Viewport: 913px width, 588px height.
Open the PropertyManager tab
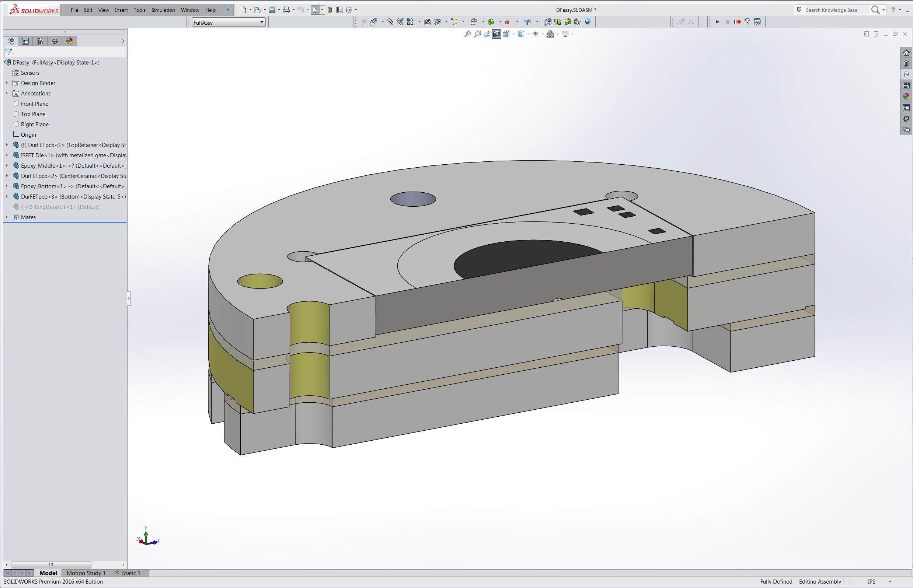point(25,41)
